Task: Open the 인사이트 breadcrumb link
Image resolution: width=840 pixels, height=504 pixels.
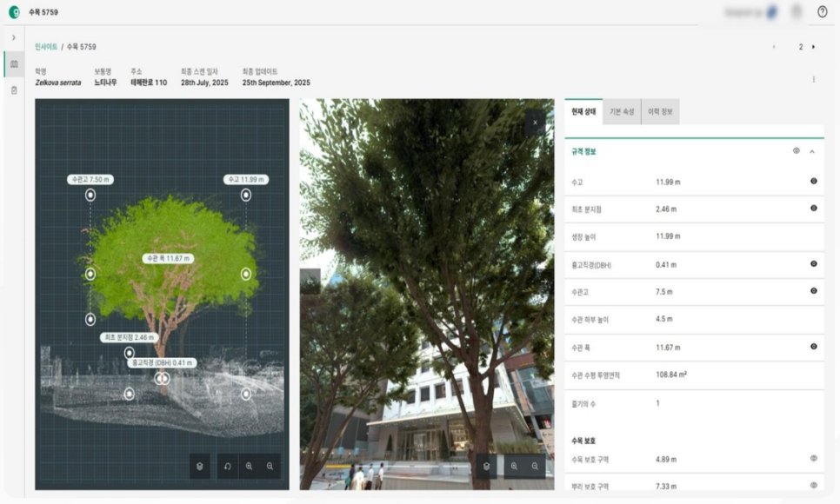Action: point(46,47)
